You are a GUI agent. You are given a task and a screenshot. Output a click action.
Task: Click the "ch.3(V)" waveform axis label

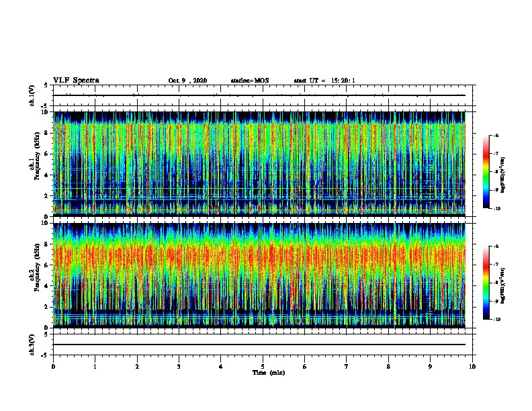point(32,345)
